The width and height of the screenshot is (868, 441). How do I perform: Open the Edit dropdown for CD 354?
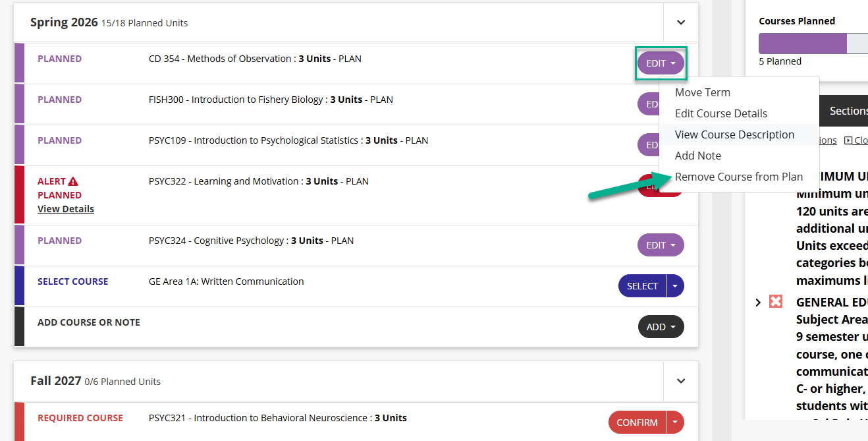pos(661,63)
